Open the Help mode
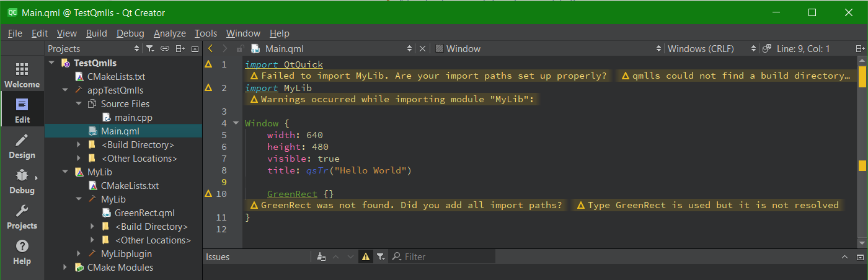 (22, 251)
